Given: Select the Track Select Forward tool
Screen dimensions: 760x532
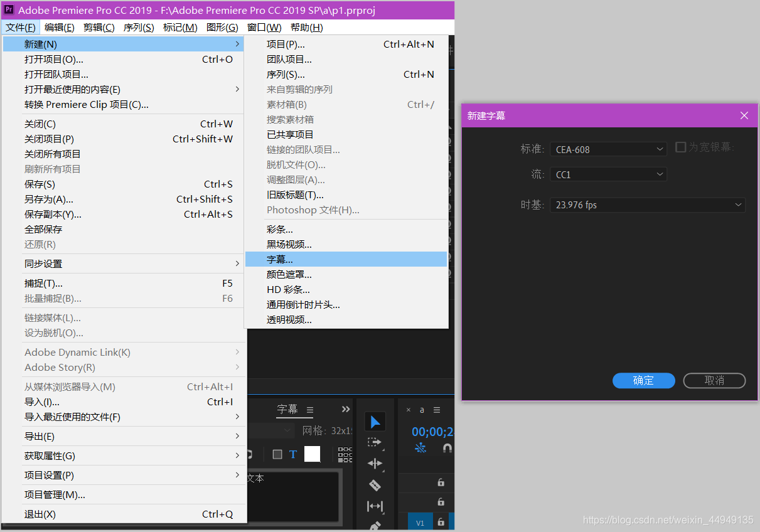Looking at the screenshot, I should (x=375, y=442).
